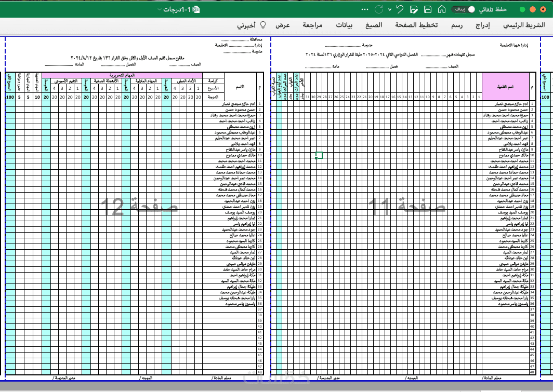Open the الصيغ (Formulas) ribbon tab
The image size is (553, 392).
click(374, 25)
